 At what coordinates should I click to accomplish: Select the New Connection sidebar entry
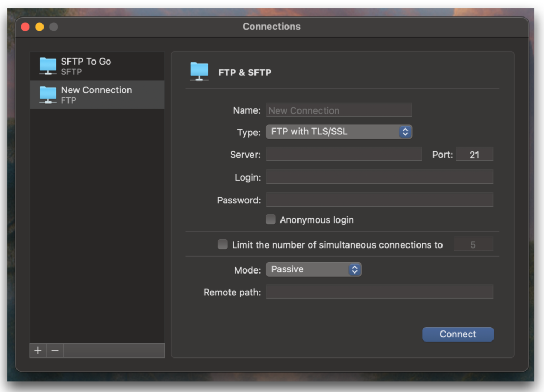pos(97,94)
